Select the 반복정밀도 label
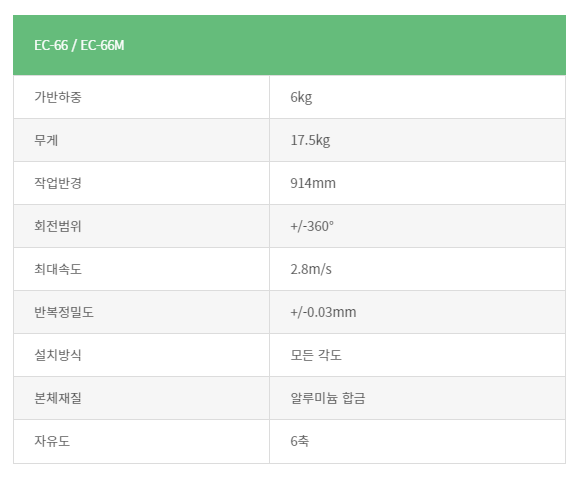This screenshot has height=482, width=584. [64, 312]
